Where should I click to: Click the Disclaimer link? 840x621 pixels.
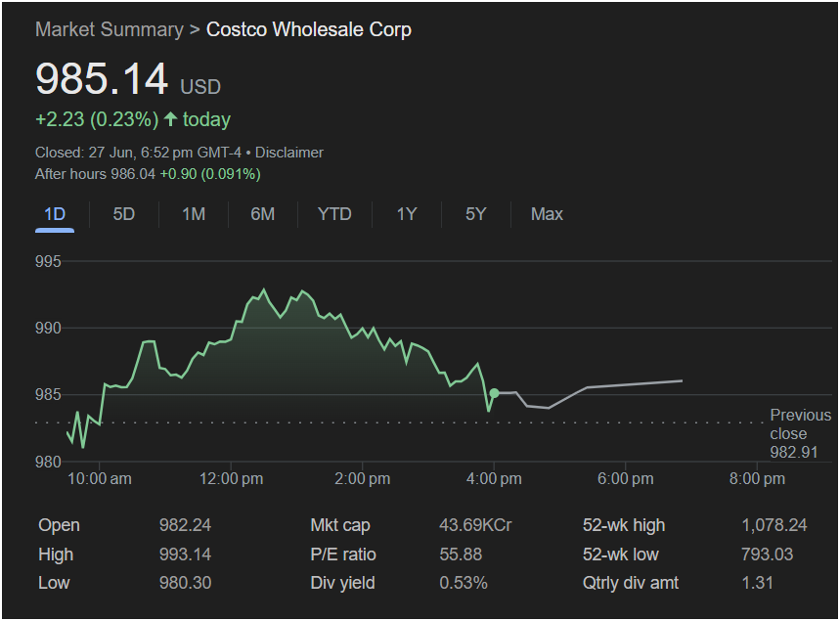tap(289, 153)
